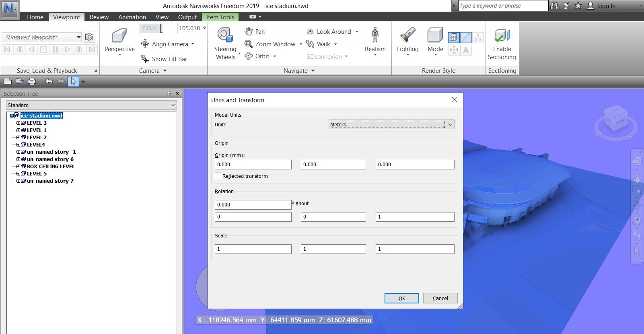Image resolution: width=644 pixels, height=334 pixels.
Task: Open the Navisworks application menu button
Action: (x=9, y=9)
